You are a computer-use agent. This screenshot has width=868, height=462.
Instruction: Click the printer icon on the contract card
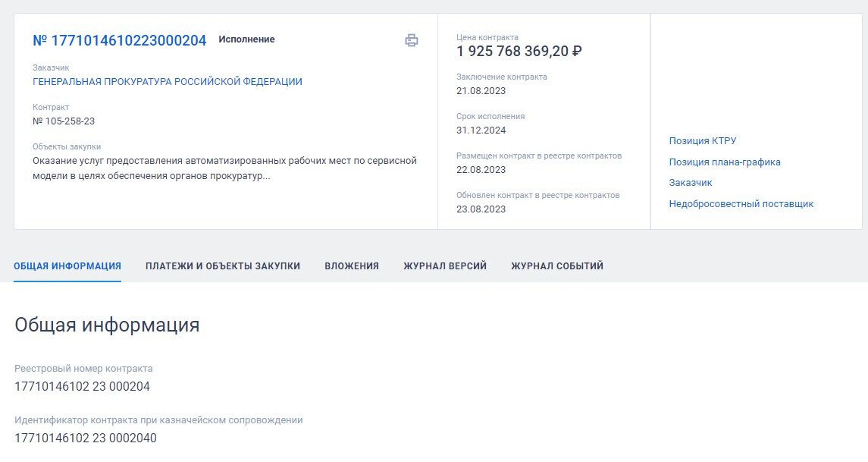[412, 40]
